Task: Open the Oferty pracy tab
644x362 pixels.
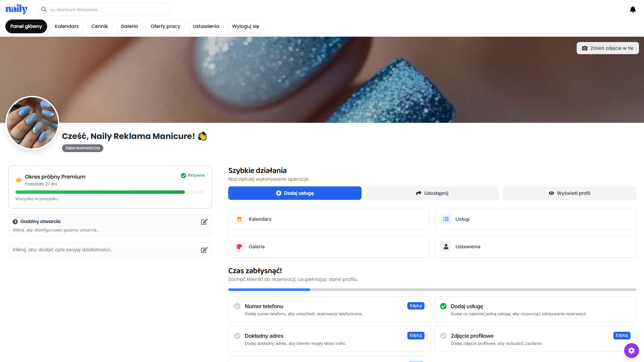Action: [x=165, y=26]
